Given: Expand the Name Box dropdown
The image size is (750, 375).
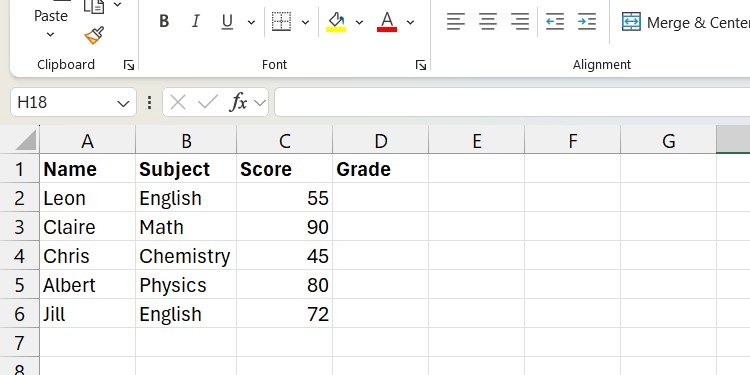Looking at the screenshot, I should pyautogui.click(x=123, y=103).
